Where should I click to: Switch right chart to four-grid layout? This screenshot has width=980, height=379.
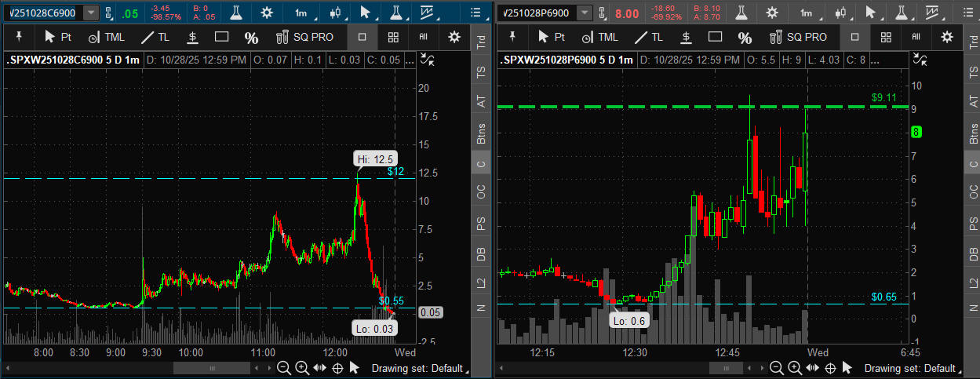coord(886,37)
